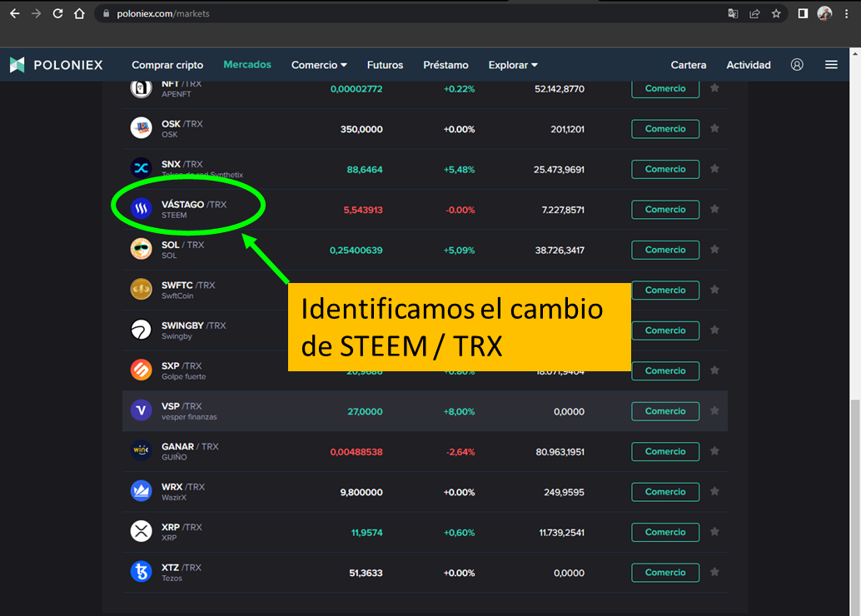Open the browser three-dot menu

coord(846,13)
